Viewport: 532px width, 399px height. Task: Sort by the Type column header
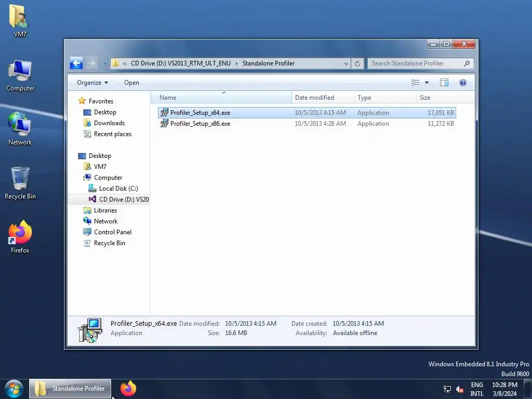click(385, 97)
